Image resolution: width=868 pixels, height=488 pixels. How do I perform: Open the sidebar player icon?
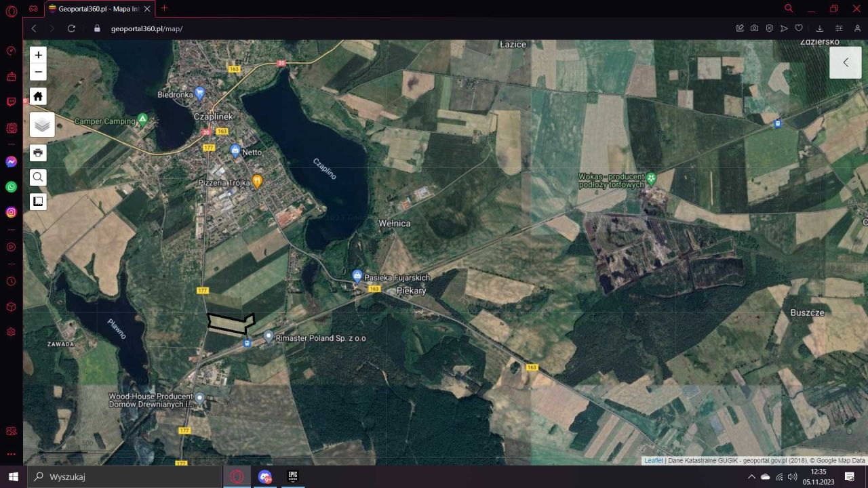[x=11, y=247]
